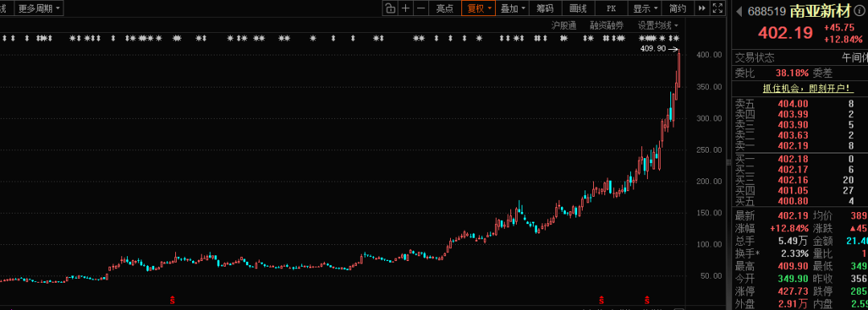Open the 复权 dropdown menu
This screenshot has height=310, width=868.
[478, 8]
